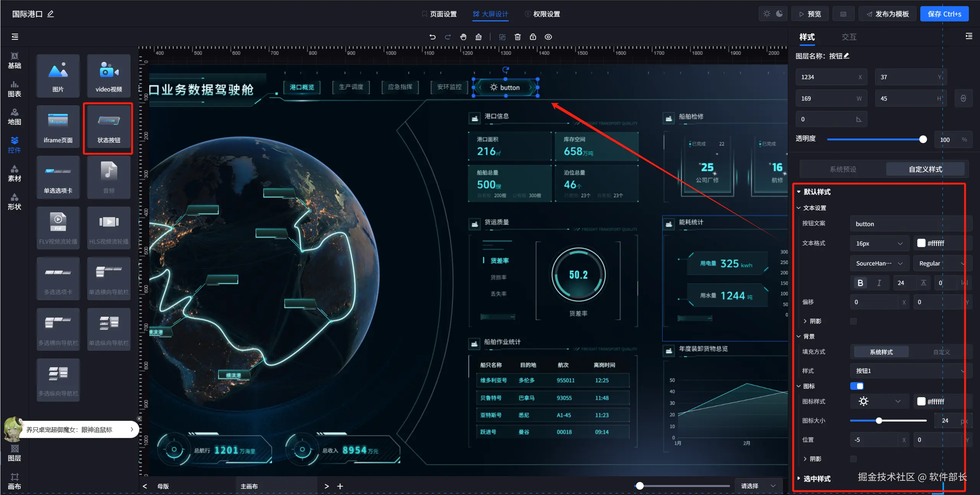Viewport: 980px width, 495px height.
Task: Open the 图表 charts sidebar category
Action: tap(15, 89)
